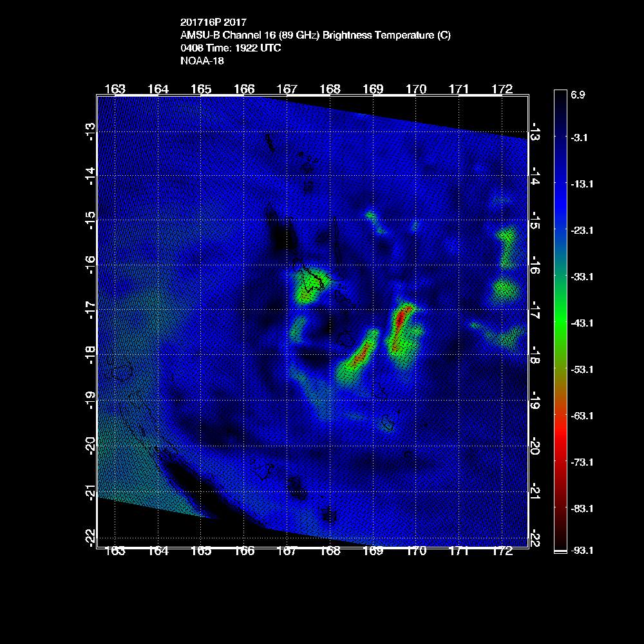Click longitude label "166" on the bottom axis

pyautogui.click(x=244, y=551)
